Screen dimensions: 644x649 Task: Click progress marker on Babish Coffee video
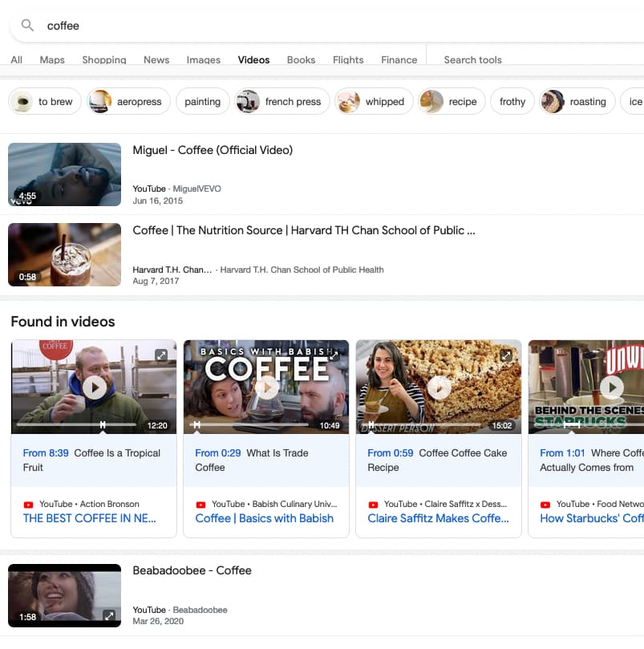197,424
